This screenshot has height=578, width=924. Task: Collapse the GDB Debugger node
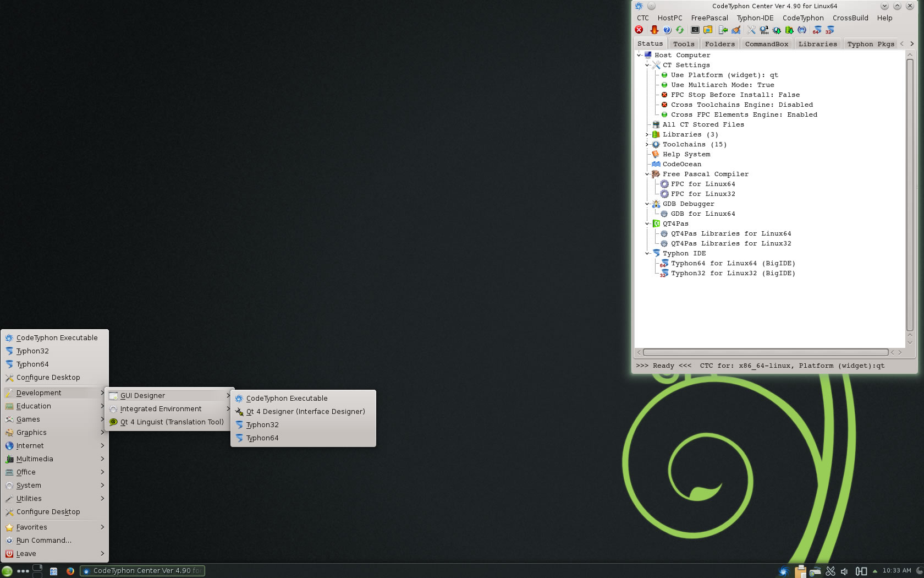[647, 204]
